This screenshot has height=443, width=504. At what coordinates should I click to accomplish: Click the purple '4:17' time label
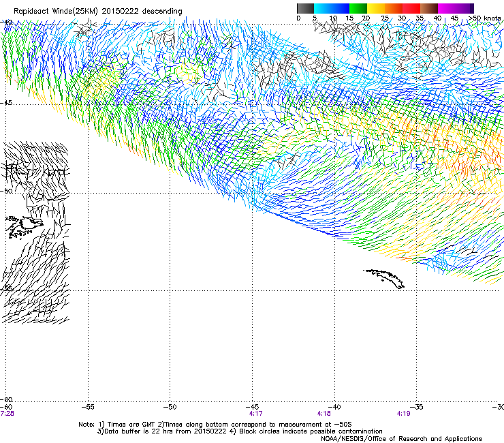(x=256, y=414)
